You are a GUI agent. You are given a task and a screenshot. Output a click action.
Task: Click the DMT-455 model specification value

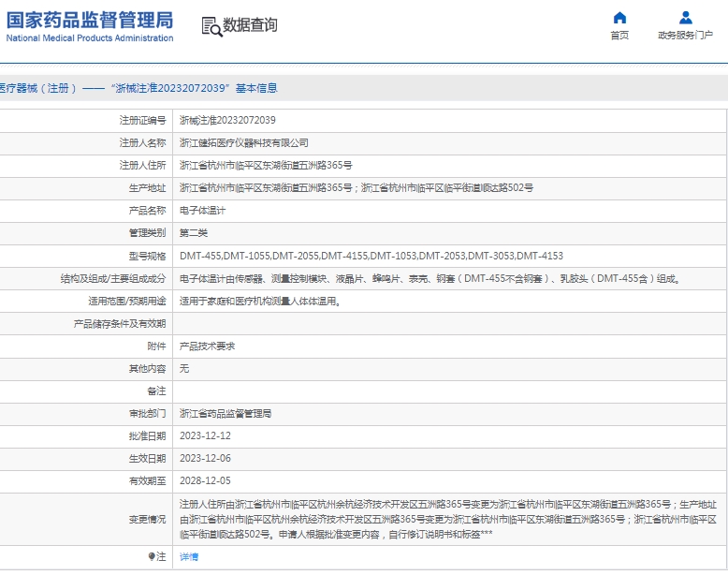tap(371, 256)
